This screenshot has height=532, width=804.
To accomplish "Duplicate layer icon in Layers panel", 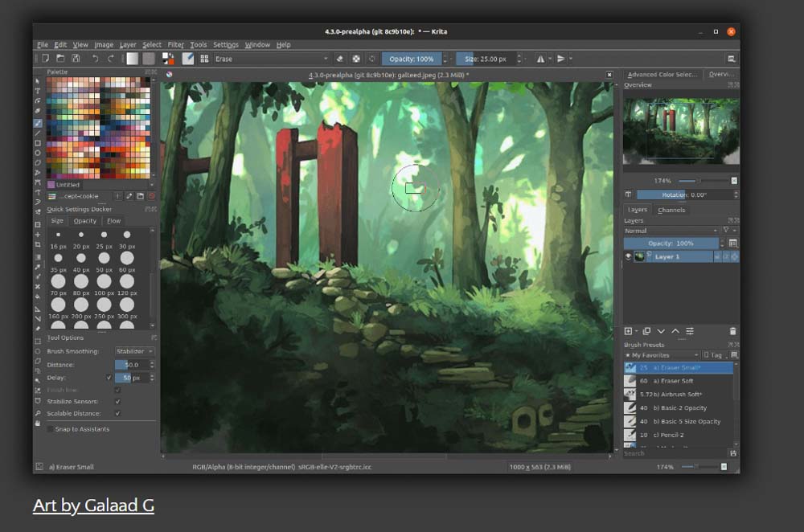I will (x=646, y=332).
